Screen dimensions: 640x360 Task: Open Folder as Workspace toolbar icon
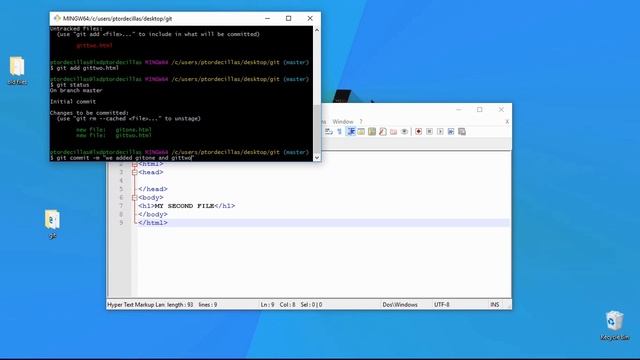[393, 131]
